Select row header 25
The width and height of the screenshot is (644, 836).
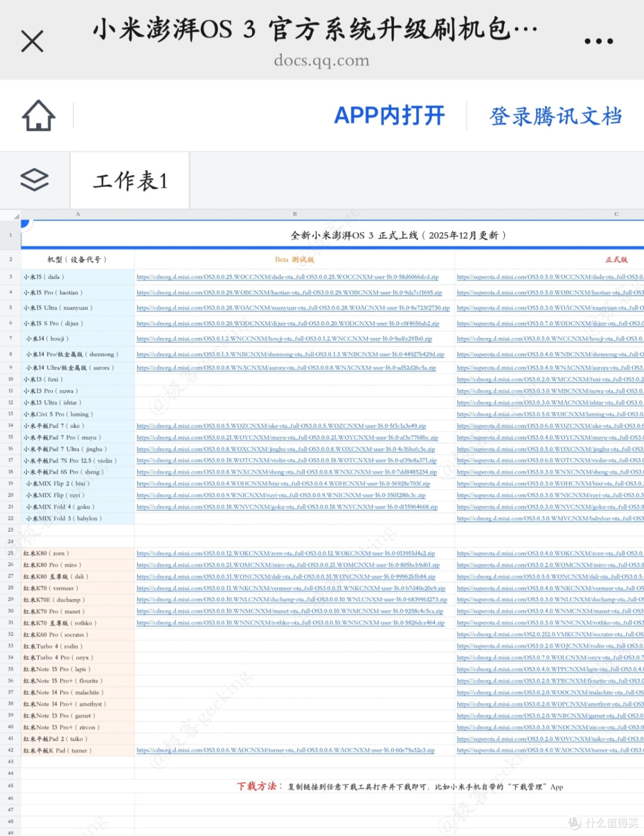coord(10,554)
